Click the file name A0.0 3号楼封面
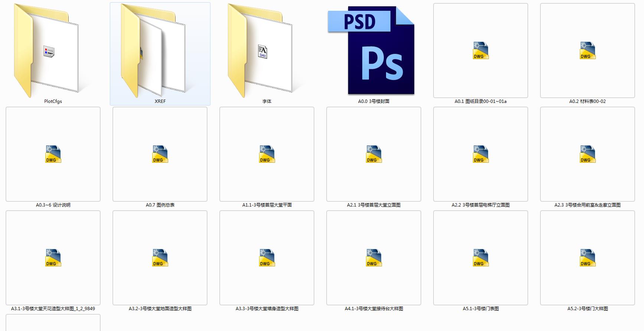Screen dimensions: 644x331 coord(374,101)
